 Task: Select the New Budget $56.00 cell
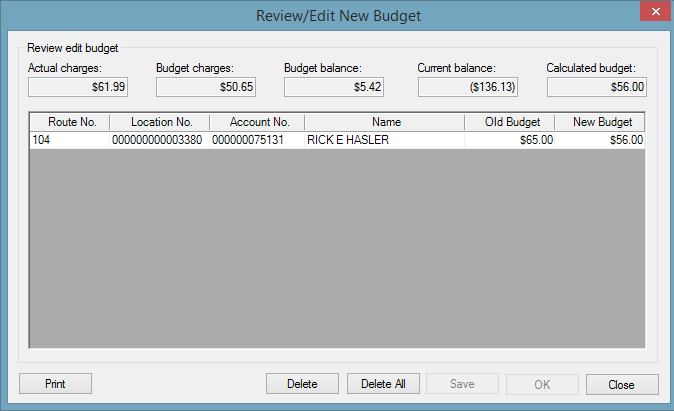click(600, 140)
